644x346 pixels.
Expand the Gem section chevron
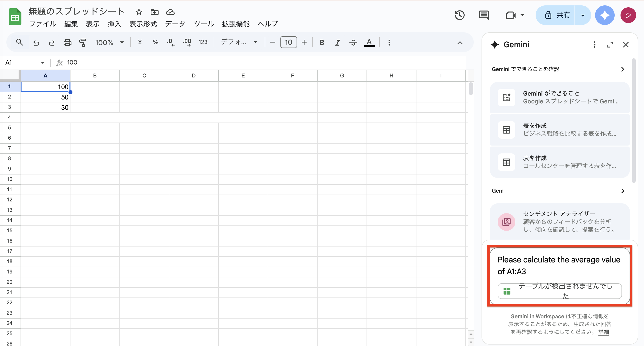(x=622, y=191)
